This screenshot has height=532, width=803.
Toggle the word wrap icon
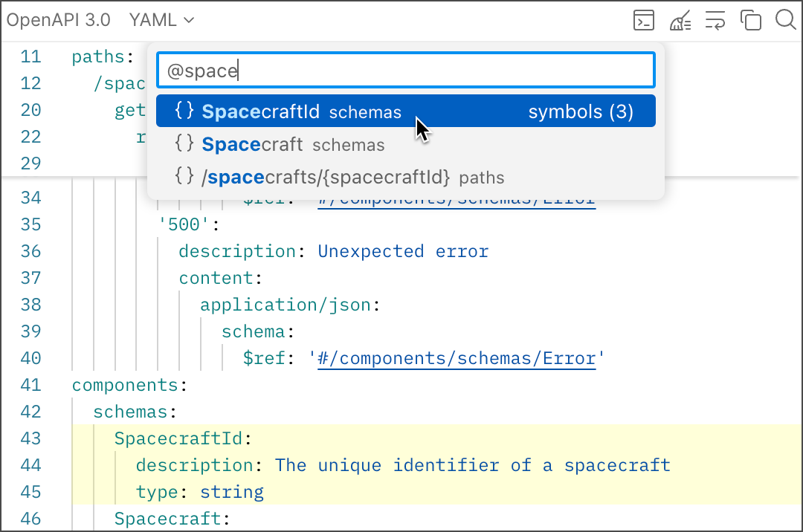coord(715,21)
